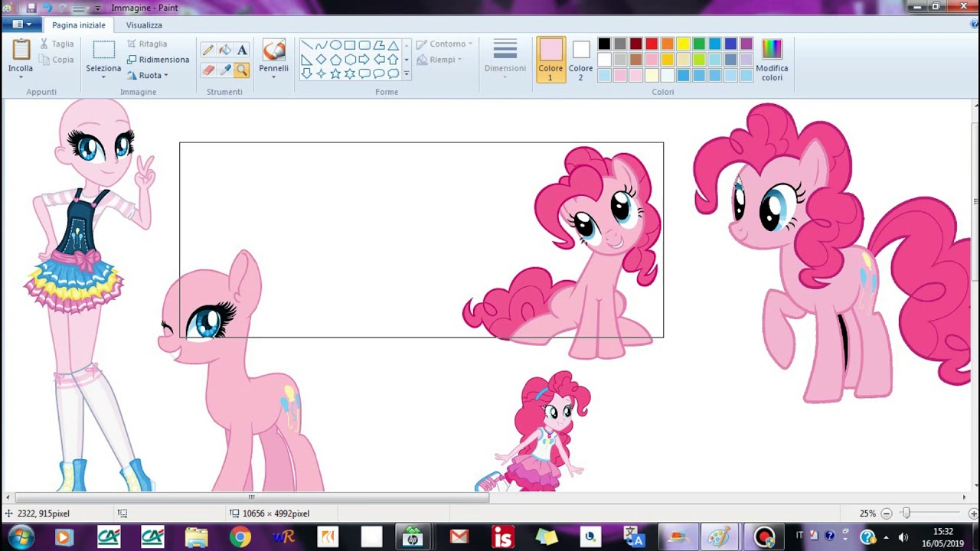Open the Windows Start button

pos(19,537)
